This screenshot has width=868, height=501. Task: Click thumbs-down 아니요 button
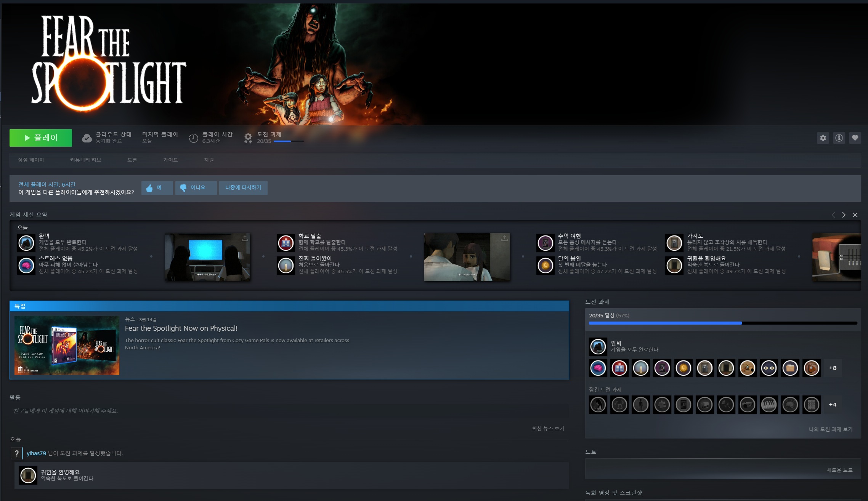click(x=196, y=188)
